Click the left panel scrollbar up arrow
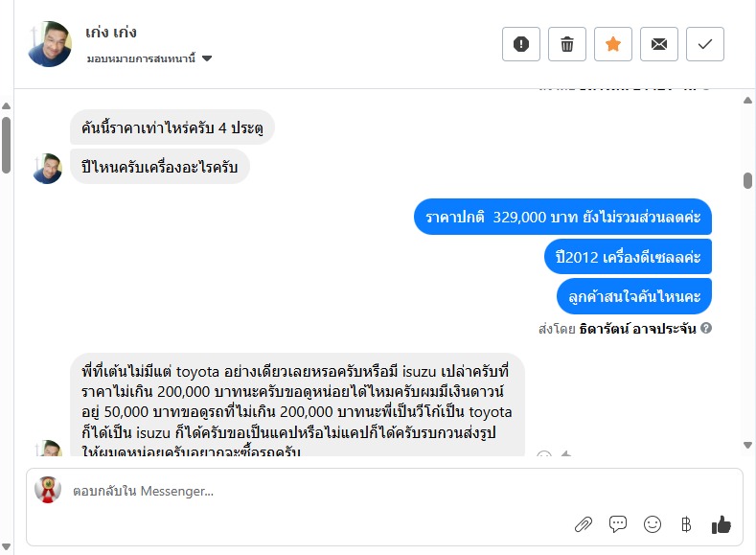Screen dimensions: 756x555 [x=6, y=105]
